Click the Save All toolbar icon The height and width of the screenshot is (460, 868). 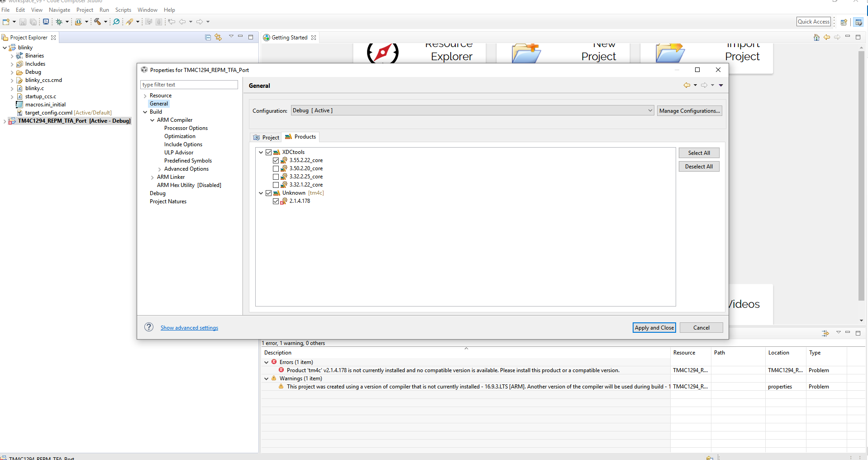(x=33, y=22)
